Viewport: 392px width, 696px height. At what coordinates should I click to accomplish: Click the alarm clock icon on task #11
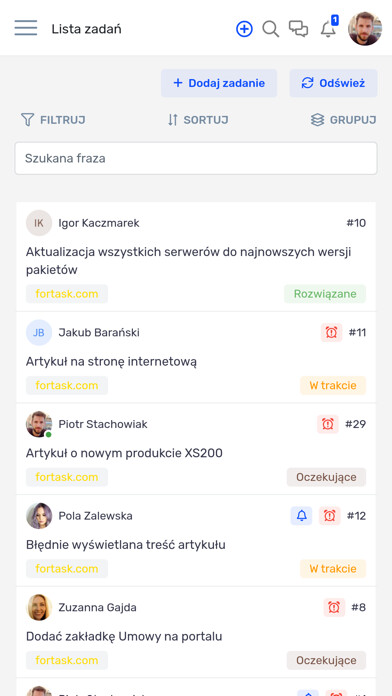pyautogui.click(x=332, y=332)
